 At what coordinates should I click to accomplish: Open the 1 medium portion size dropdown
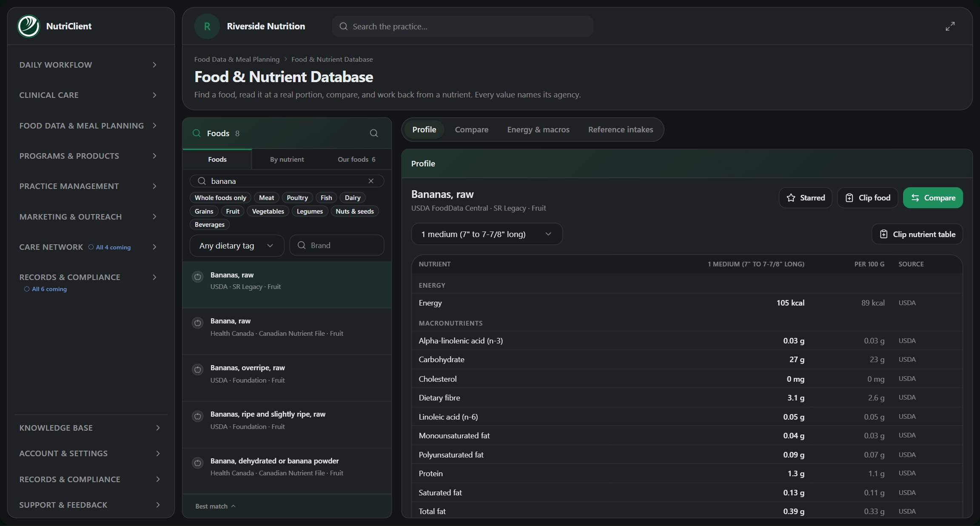click(487, 234)
